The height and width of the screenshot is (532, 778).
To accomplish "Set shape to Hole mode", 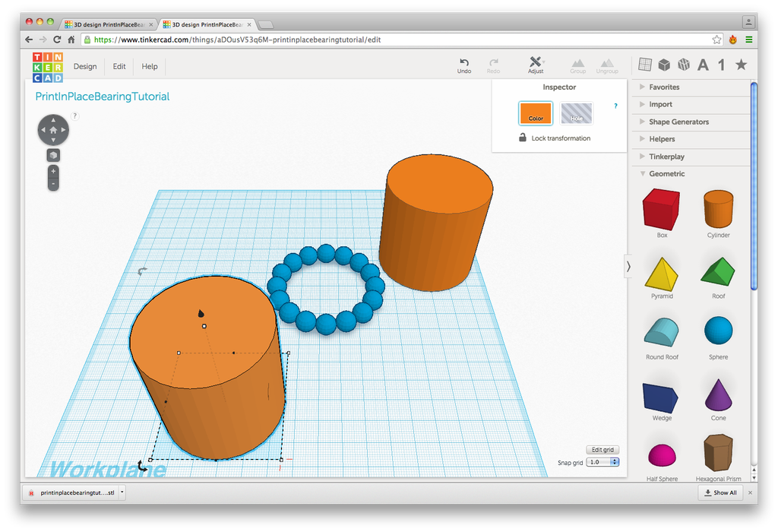I will click(x=576, y=113).
